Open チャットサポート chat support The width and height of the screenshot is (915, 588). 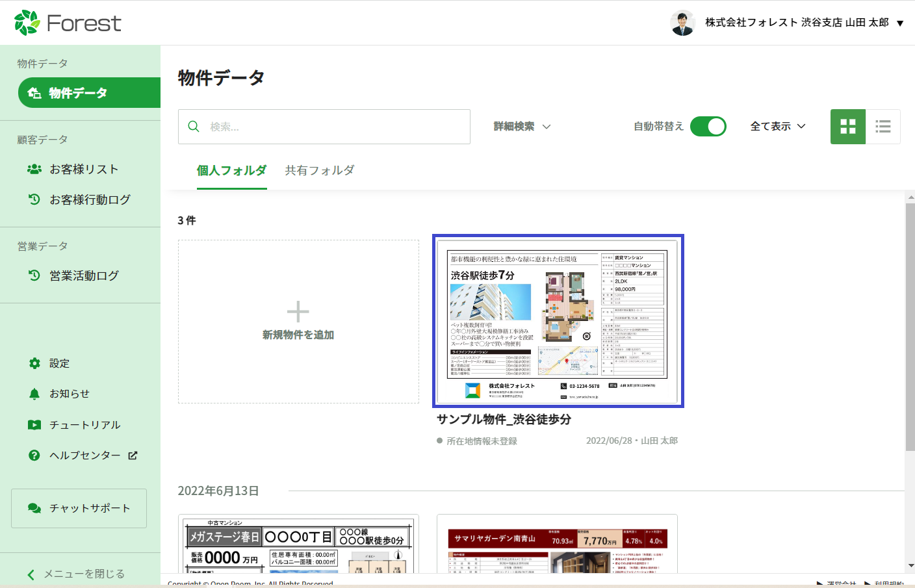click(79, 508)
